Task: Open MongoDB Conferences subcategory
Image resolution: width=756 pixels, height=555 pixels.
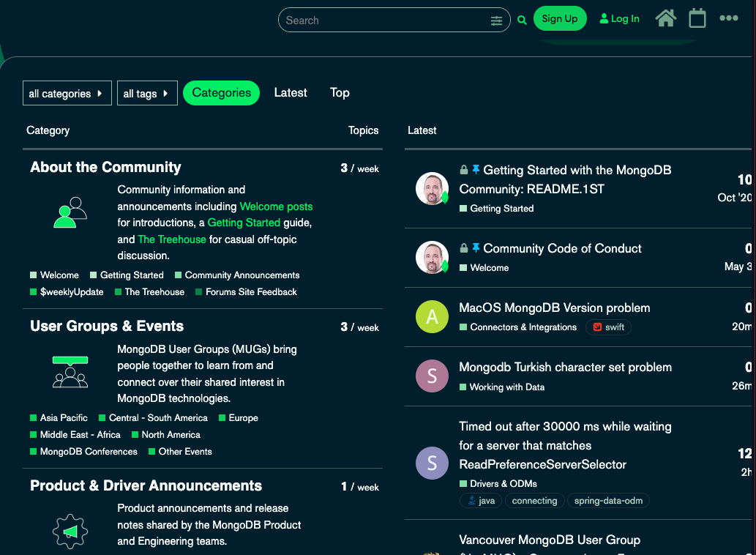Action: (x=84, y=452)
